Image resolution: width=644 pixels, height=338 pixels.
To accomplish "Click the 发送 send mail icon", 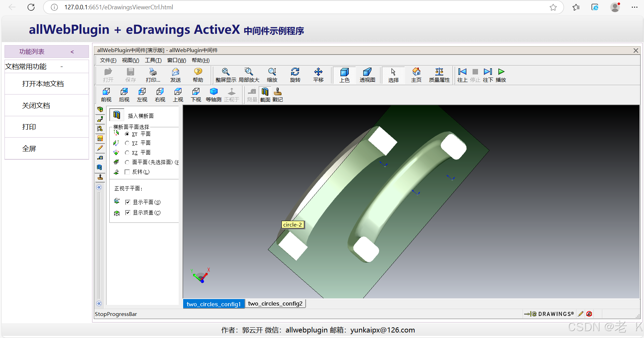I will click(x=176, y=75).
